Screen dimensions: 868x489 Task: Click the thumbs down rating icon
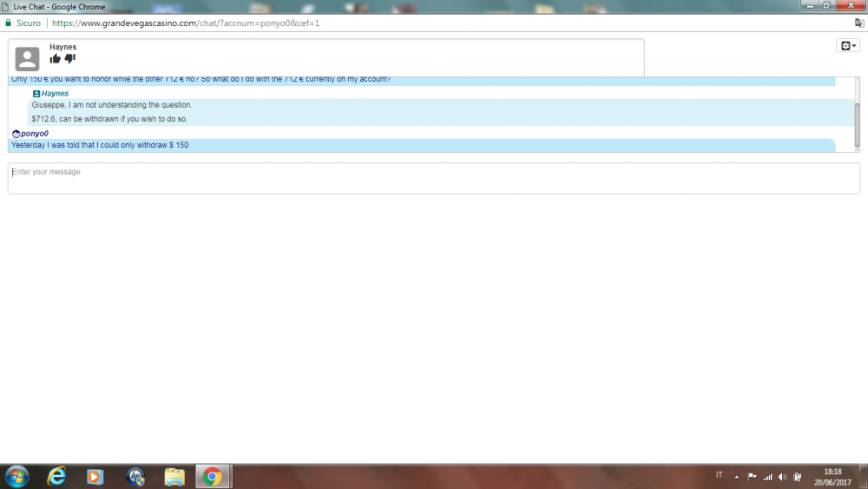coord(69,59)
